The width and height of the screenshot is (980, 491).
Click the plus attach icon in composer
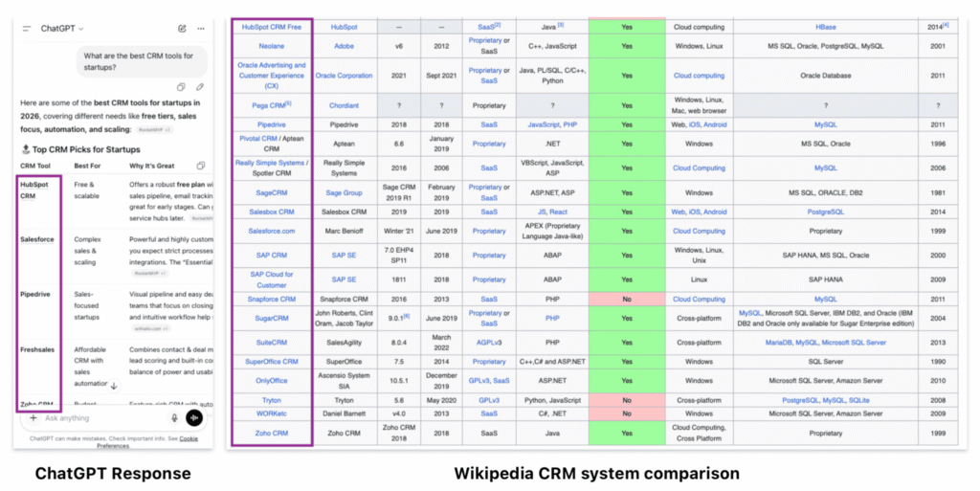pyautogui.click(x=33, y=418)
